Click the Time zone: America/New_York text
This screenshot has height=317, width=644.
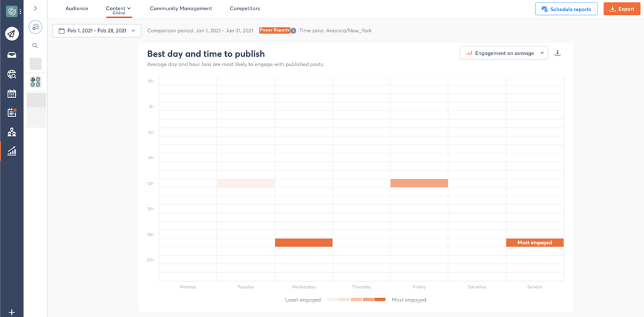[x=336, y=31]
